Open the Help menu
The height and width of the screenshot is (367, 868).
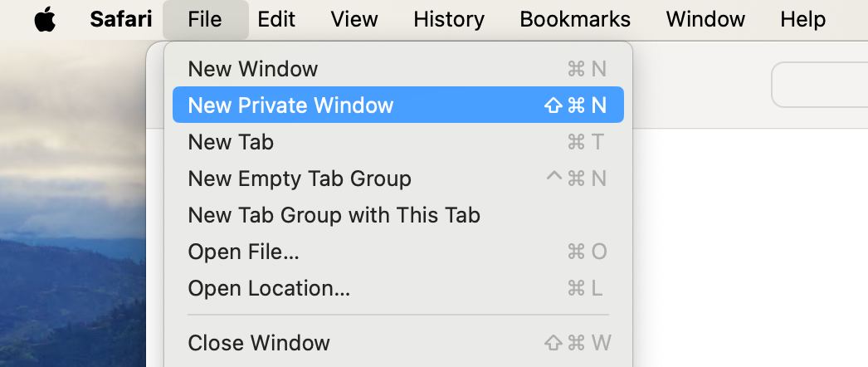pyautogui.click(x=802, y=20)
